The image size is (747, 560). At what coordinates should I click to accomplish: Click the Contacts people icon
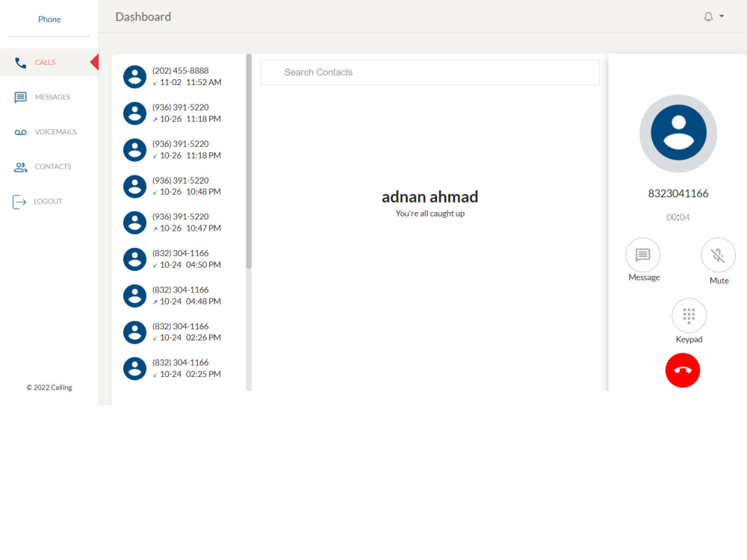pos(20,167)
